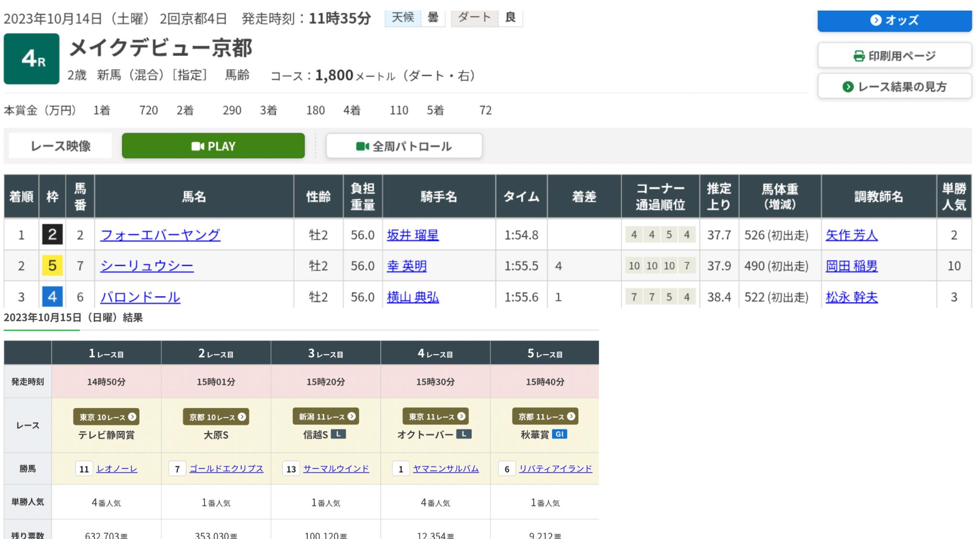The height and width of the screenshot is (539, 980).
Task: Open jockey 幸 英明 profile
Action: click(x=406, y=266)
